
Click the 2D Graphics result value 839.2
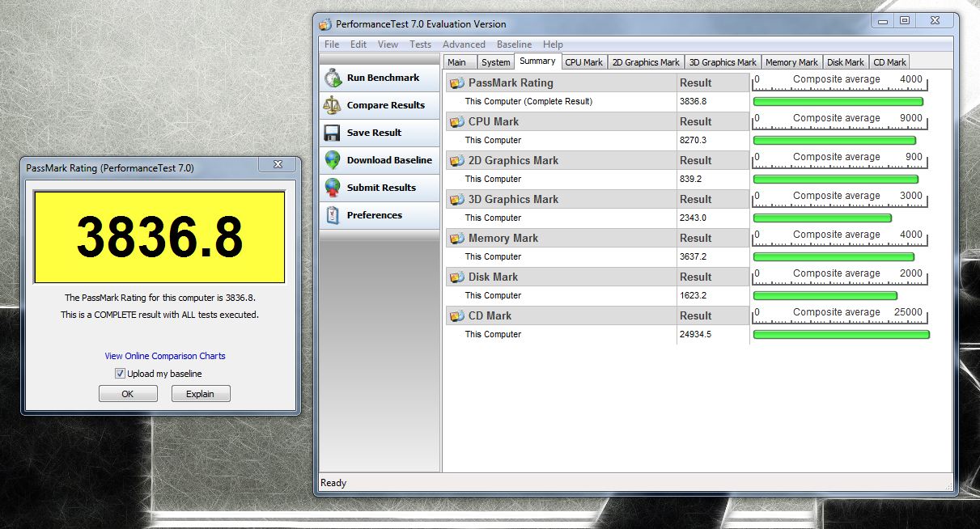pyautogui.click(x=690, y=179)
